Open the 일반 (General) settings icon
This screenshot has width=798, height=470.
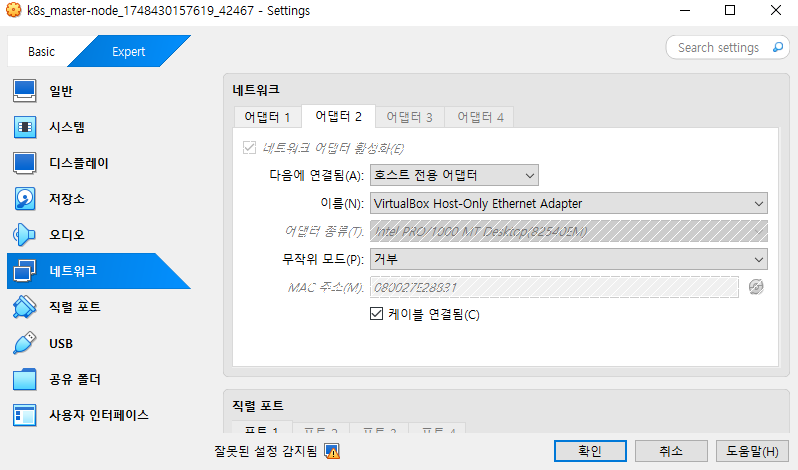(25, 91)
